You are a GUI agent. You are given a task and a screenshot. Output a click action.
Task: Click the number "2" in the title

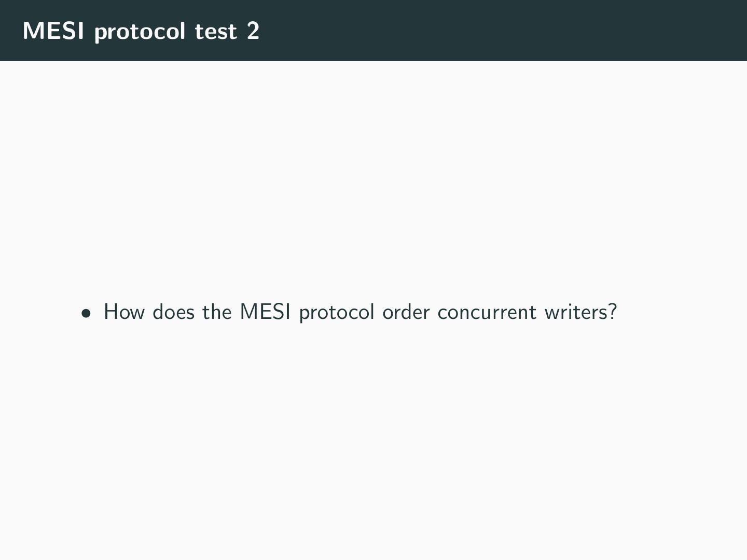tap(253, 31)
